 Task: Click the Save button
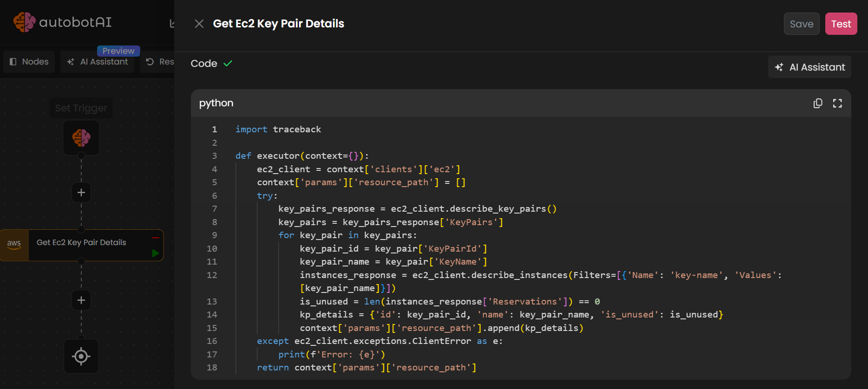click(x=802, y=24)
